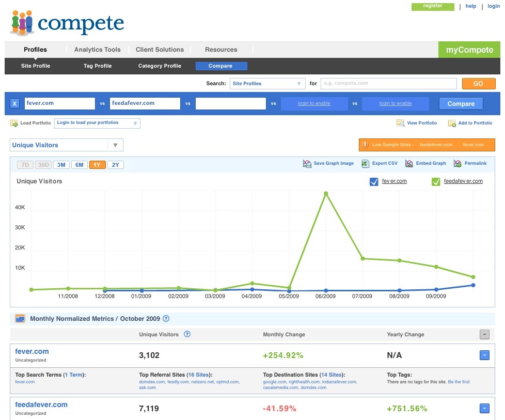Click the Save Graph Image icon
The height and width of the screenshot is (420, 505).
tap(307, 163)
